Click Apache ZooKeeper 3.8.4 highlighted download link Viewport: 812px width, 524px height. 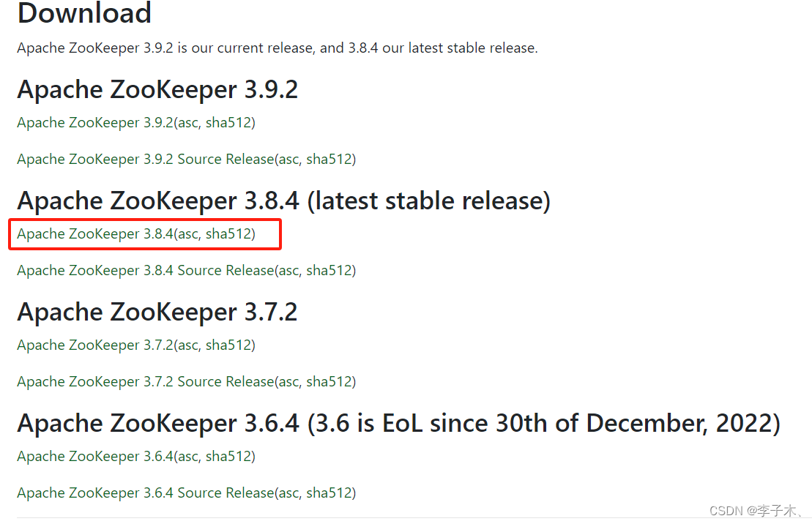click(95, 234)
